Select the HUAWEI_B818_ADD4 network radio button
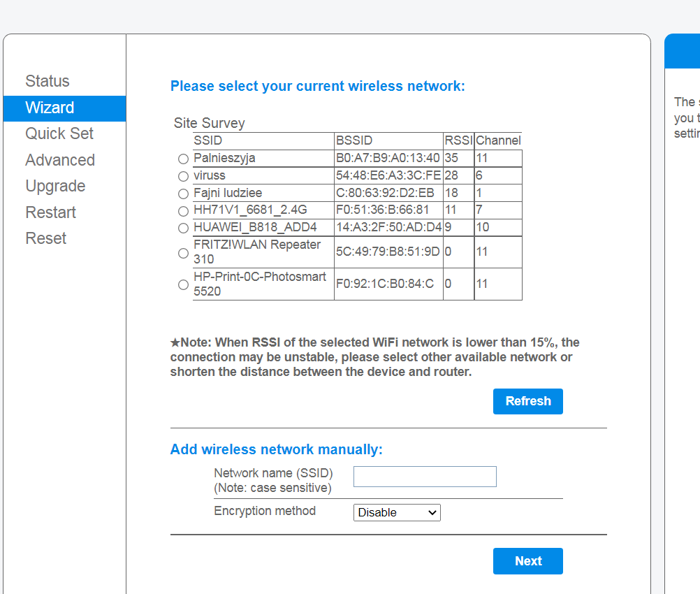This screenshot has height=594, width=700. [x=183, y=228]
